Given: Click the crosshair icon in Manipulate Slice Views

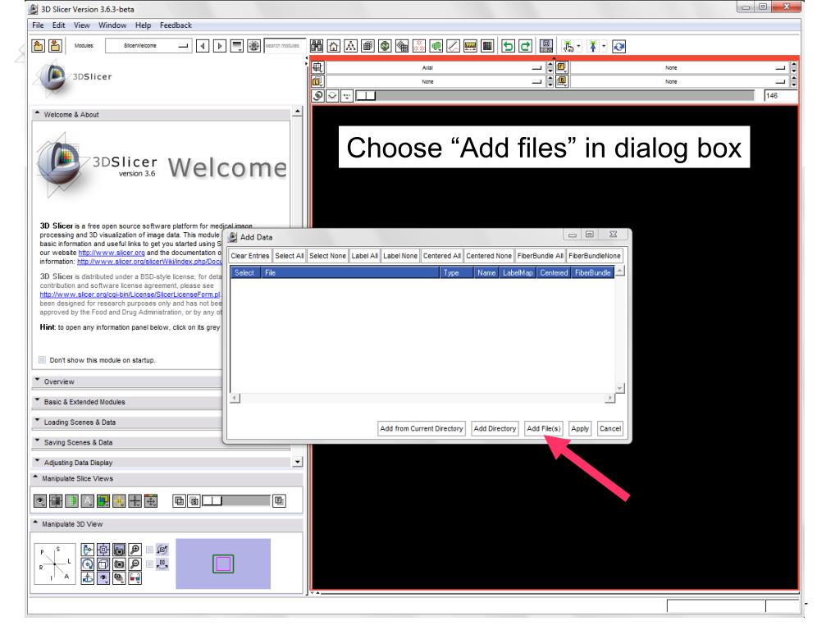Looking at the screenshot, I should click(135, 501).
